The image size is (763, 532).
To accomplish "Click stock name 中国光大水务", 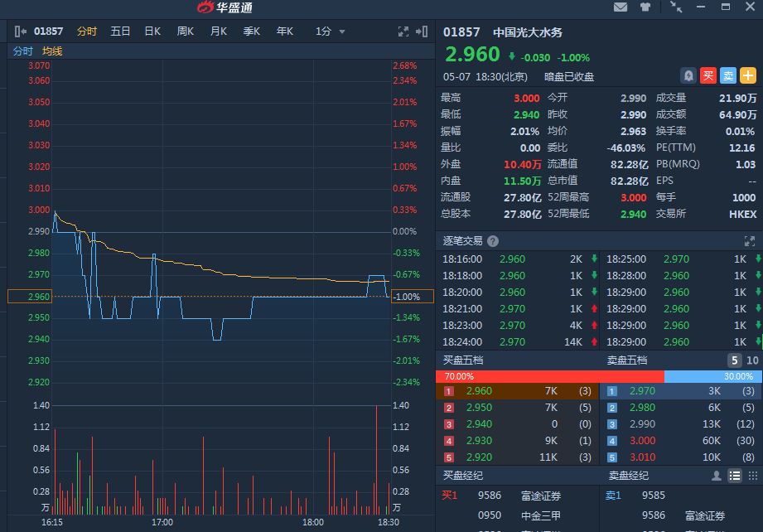I will (528, 32).
